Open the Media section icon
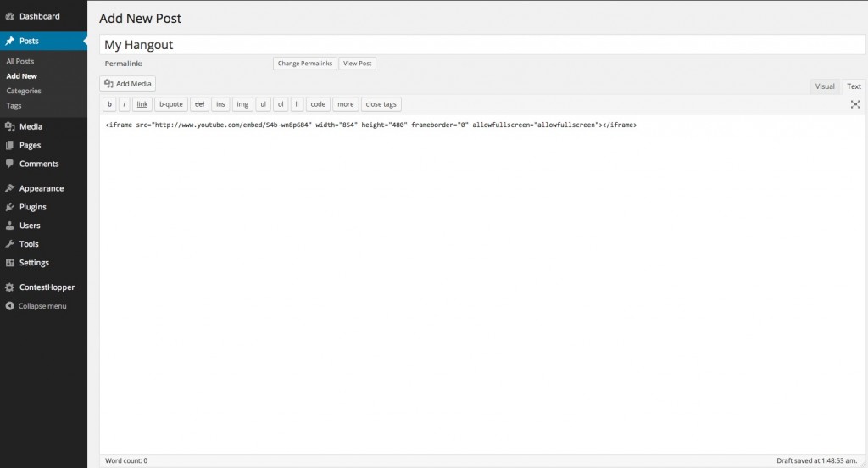The height and width of the screenshot is (468, 868). pos(9,127)
